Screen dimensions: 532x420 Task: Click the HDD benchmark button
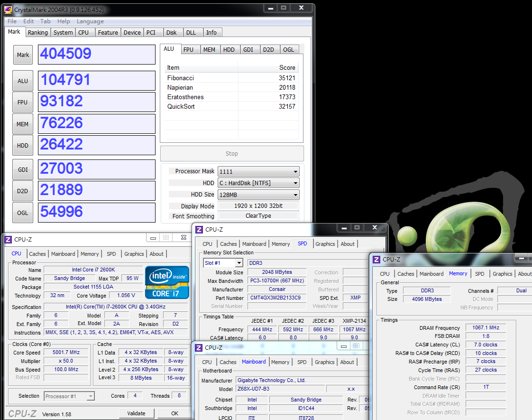(x=23, y=145)
